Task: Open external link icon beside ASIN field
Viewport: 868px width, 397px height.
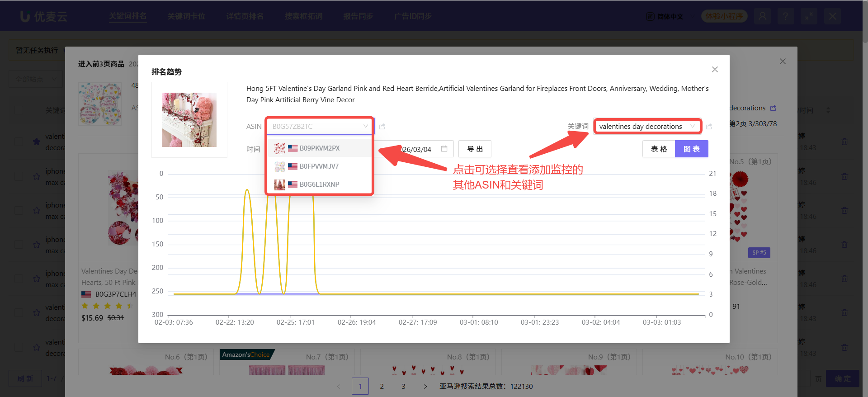Action: pos(382,127)
